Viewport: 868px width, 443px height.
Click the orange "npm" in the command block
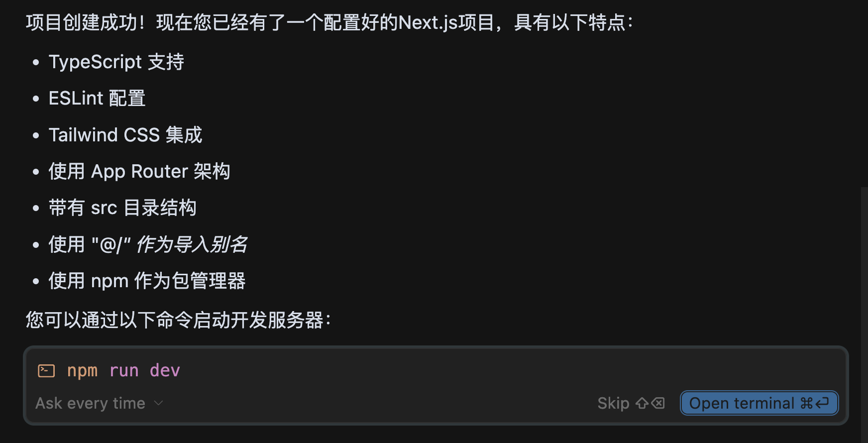(x=82, y=371)
